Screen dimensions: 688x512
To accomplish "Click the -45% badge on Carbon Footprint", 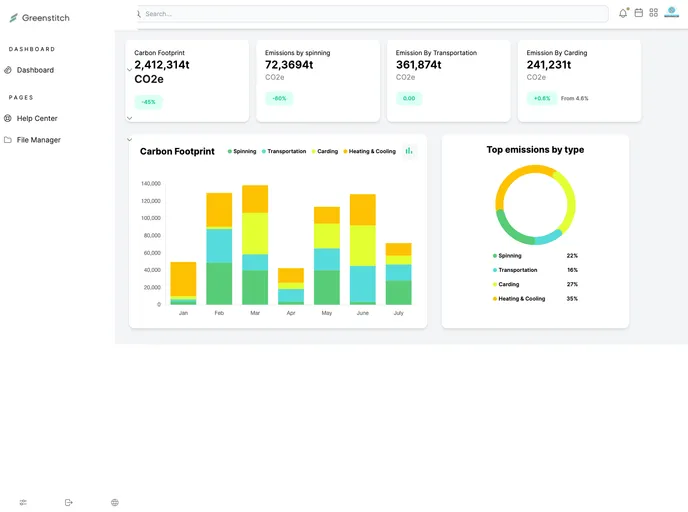I will click(148, 102).
